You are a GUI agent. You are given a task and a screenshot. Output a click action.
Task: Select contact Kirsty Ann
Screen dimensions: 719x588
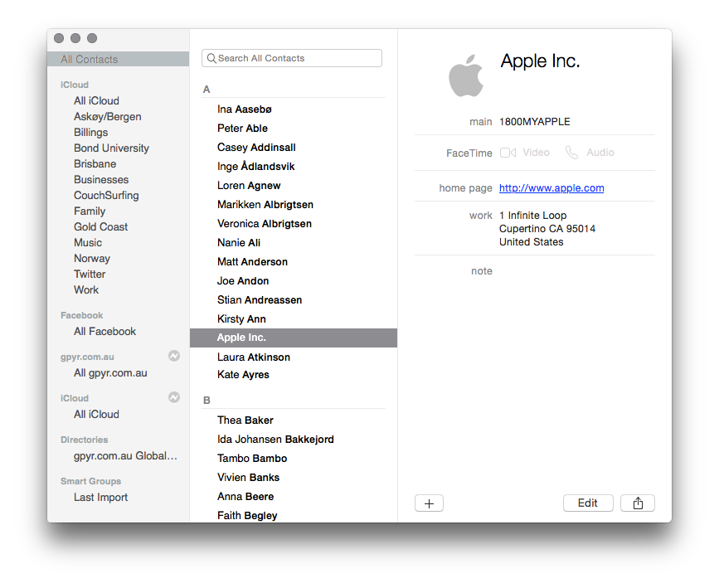[241, 319]
